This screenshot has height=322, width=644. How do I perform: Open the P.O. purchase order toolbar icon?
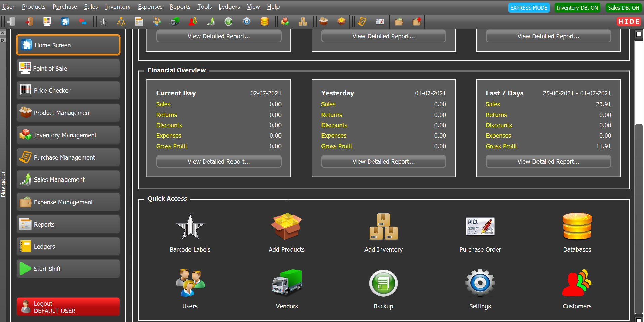pyautogui.click(x=380, y=22)
